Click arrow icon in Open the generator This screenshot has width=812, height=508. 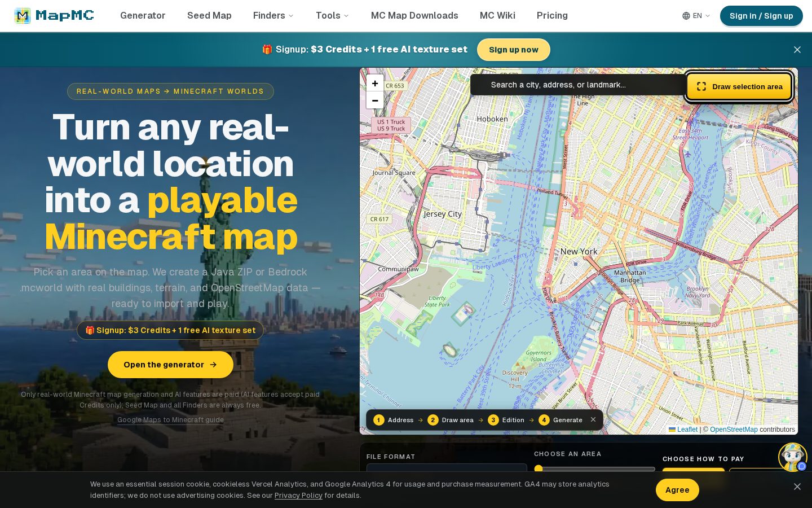tap(213, 365)
